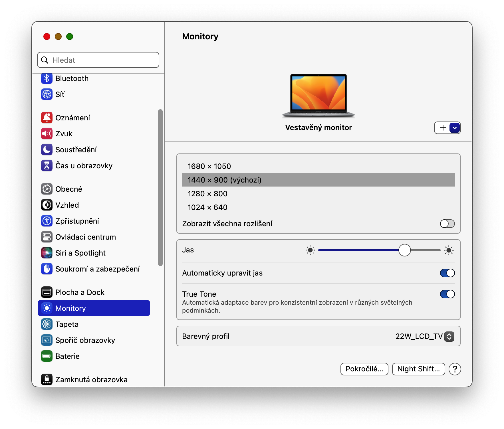Select the Siri a Spotlight icon

point(47,253)
